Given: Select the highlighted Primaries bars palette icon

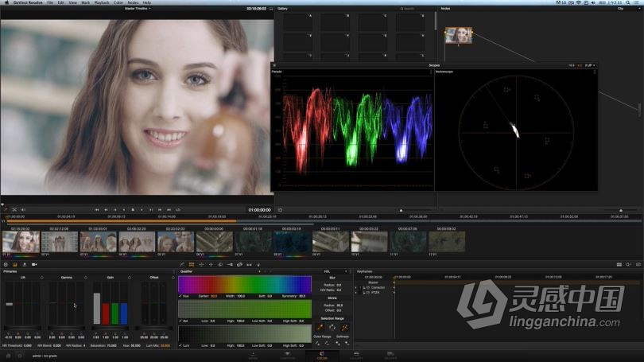Looking at the screenshot, I should [x=15, y=265].
